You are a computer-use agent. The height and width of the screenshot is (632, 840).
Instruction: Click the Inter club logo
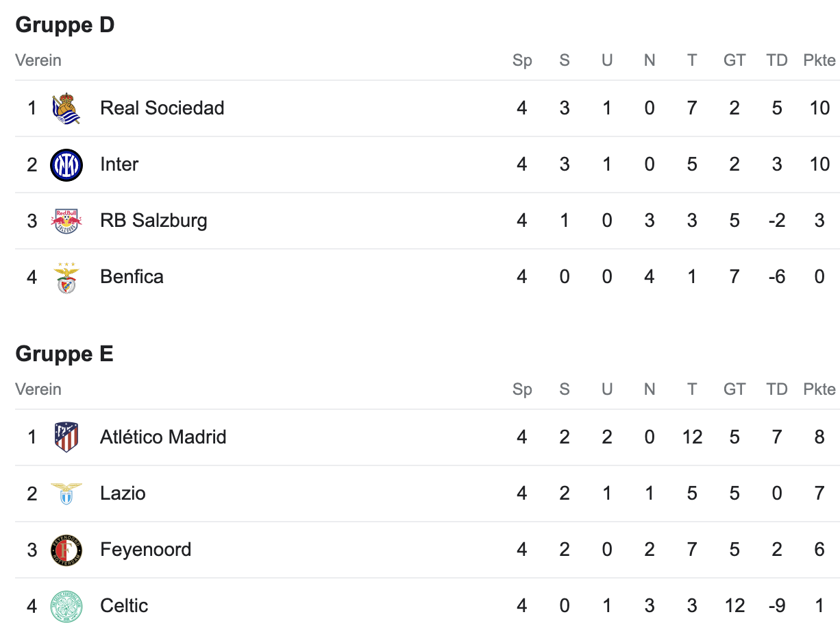[66, 165]
